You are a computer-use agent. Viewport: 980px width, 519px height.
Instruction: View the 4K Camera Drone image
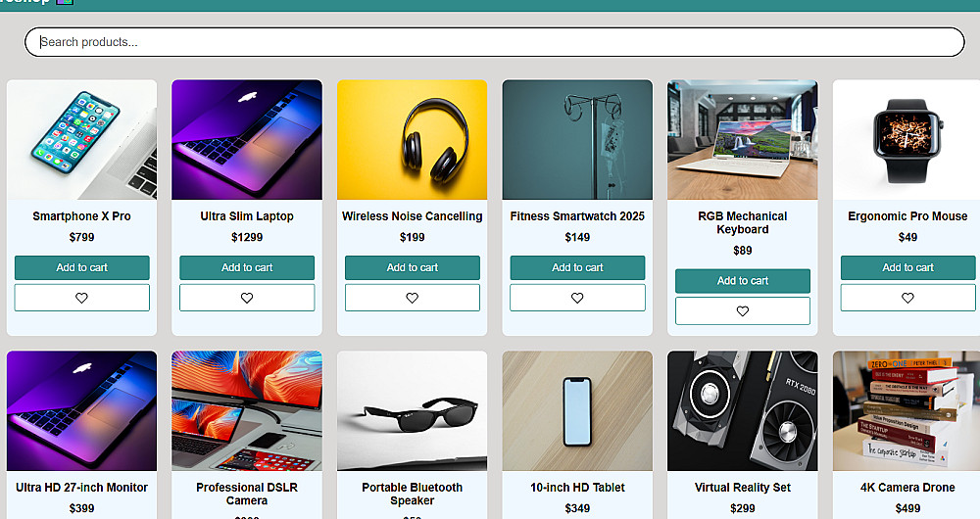(906, 410)
